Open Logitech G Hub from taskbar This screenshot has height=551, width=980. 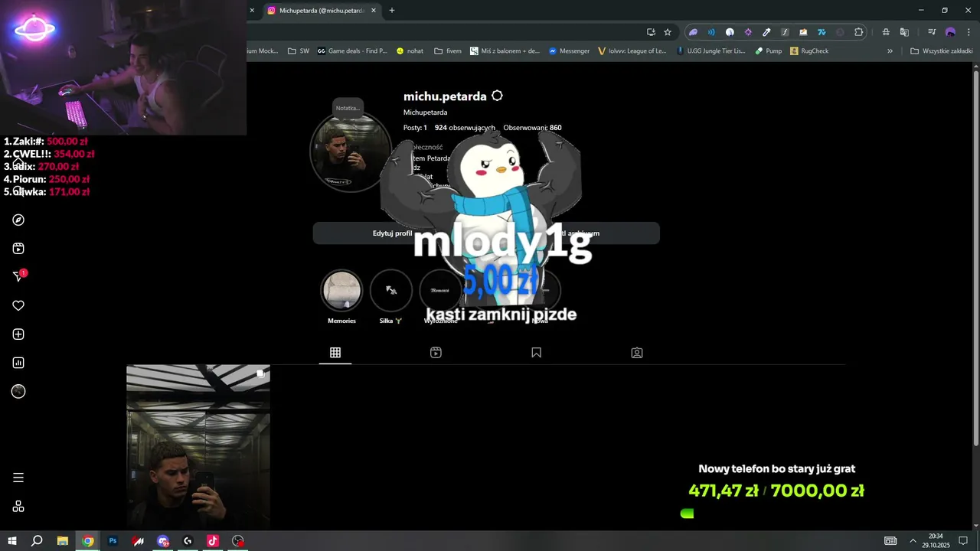click(188, 541)
